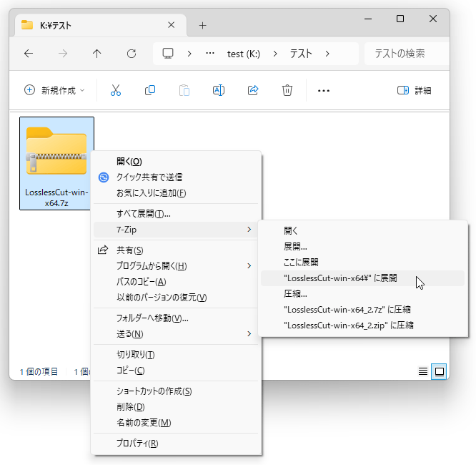Click the Share icon in toolbar

pos(253,90)
